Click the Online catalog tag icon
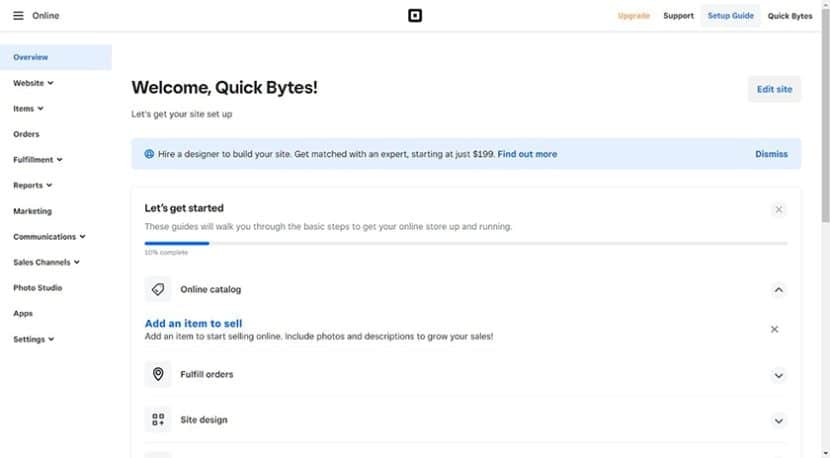The height and width of the screenshot is (458, 830). coord(157,290)
